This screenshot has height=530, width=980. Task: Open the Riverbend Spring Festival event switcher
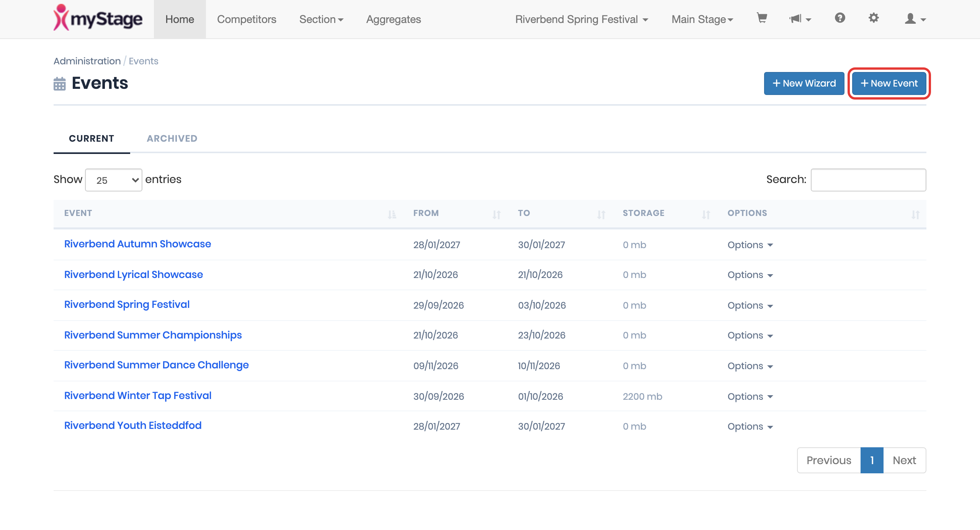coord(582,19)
